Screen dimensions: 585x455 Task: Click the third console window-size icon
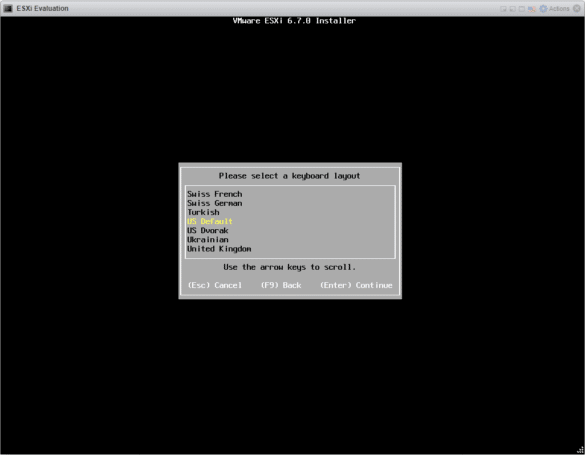[x=522, y=9]
